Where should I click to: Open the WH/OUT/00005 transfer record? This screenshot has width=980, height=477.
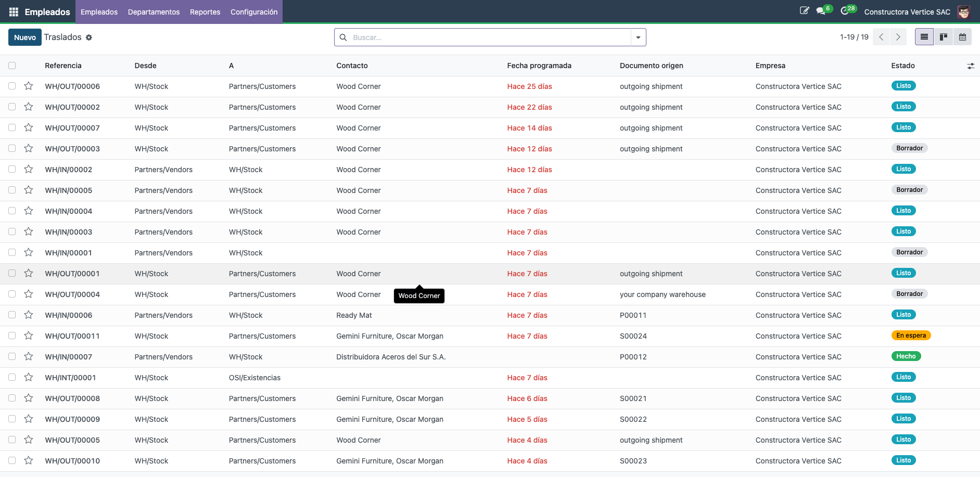click(72, 440)
